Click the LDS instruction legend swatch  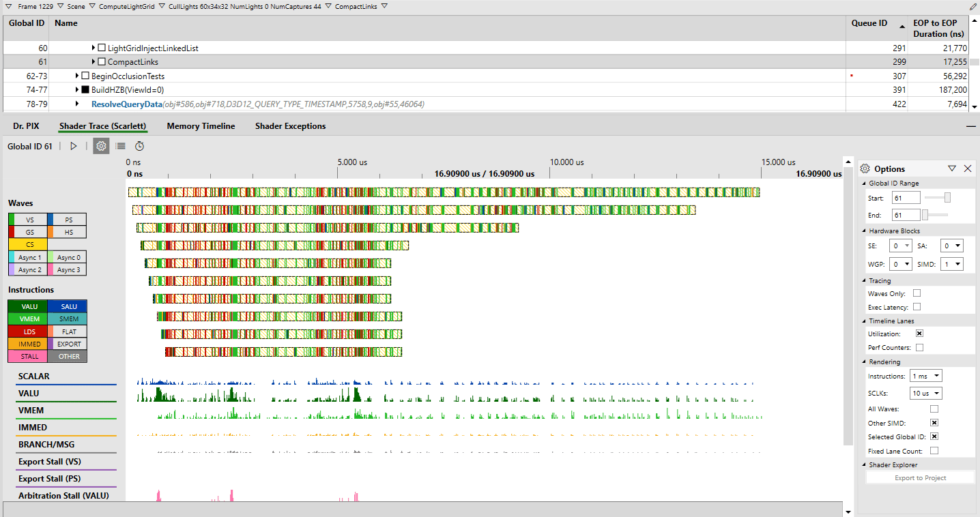[x=28, y=331]
